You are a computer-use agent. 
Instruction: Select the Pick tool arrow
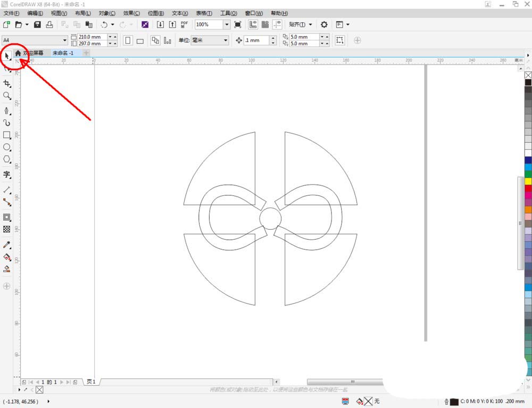(x=7, y=56)
